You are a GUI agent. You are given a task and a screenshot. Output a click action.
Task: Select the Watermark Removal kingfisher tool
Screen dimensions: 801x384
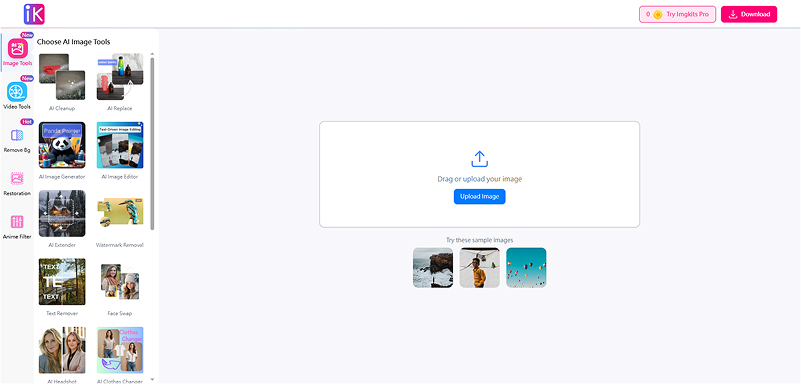click(x=120, y=213)
